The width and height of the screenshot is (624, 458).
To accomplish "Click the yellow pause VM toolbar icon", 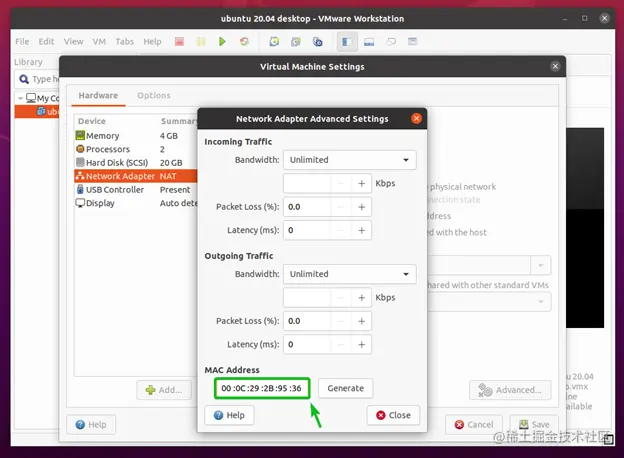I will [201, 42].
